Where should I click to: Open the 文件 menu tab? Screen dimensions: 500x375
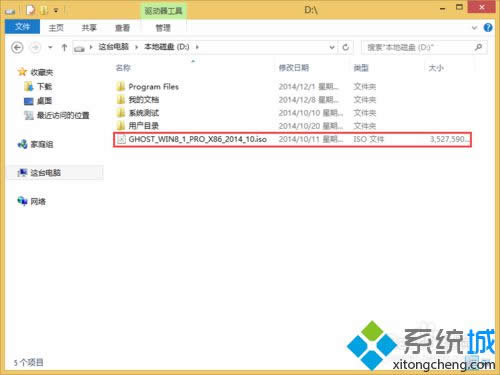point(22,27)
